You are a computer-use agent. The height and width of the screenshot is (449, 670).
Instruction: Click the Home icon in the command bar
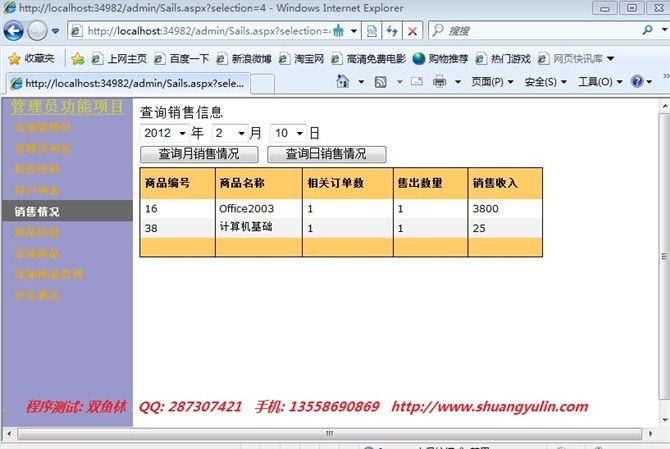(x=343, y=81)
